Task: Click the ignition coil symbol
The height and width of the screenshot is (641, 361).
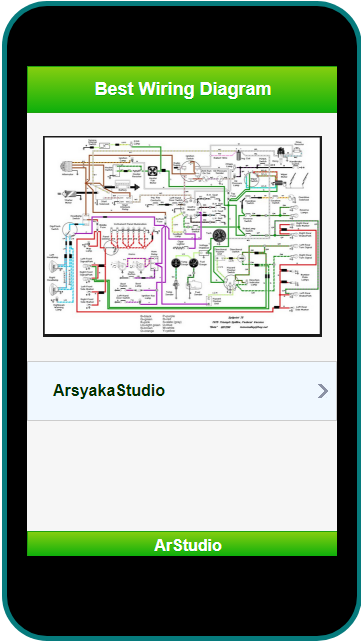Action: tap(238, 155)
